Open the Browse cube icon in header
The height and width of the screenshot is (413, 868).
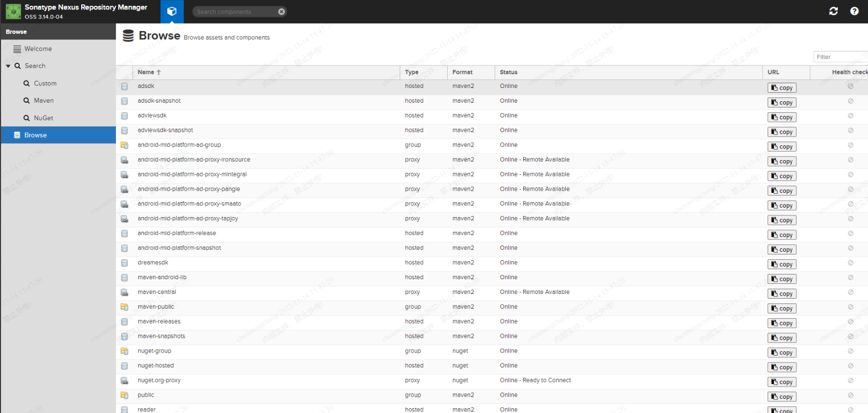click(x=172, y=11)
